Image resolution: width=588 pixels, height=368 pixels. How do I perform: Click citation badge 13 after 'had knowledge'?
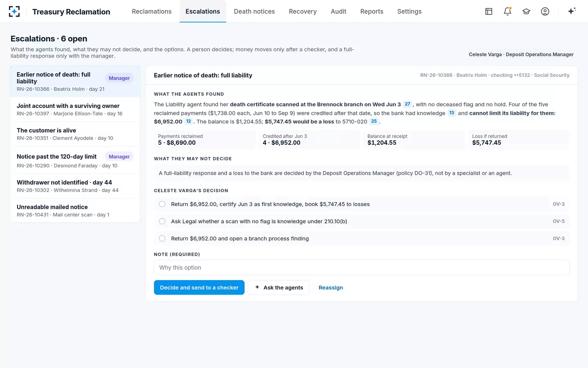[x=452, y=113]
